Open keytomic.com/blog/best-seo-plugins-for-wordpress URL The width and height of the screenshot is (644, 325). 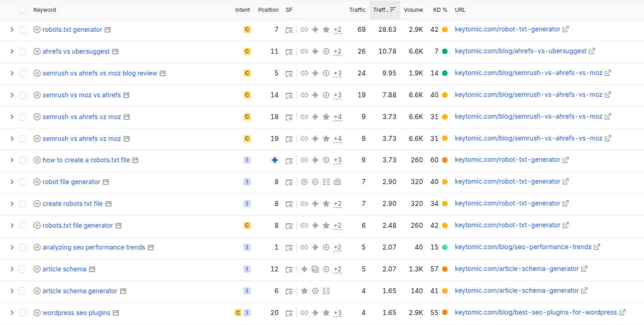coord(536,312)
